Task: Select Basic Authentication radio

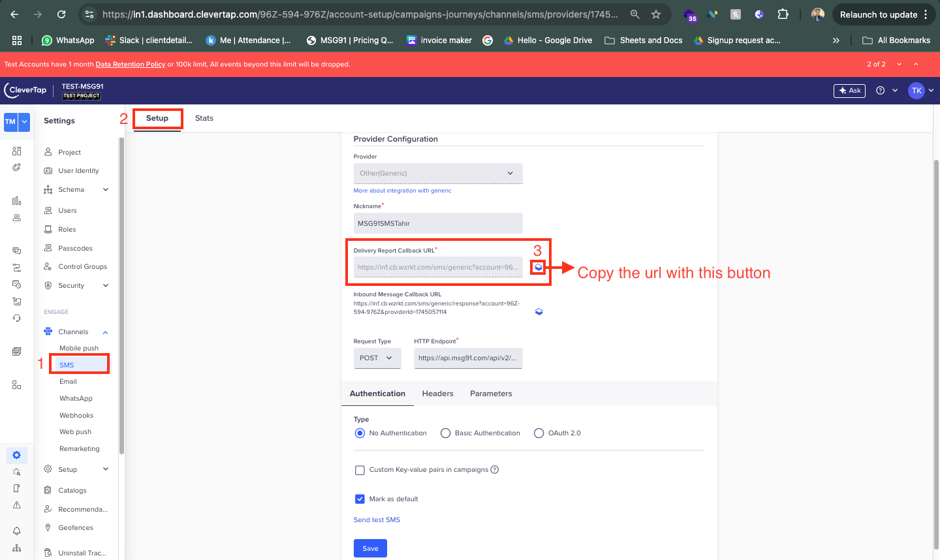Action: pyautogui.click(x=445, y=433)
